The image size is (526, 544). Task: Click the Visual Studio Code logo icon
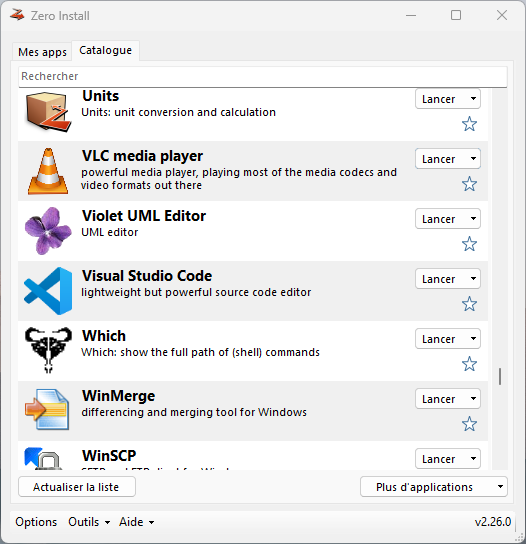[x=48, y=291]
